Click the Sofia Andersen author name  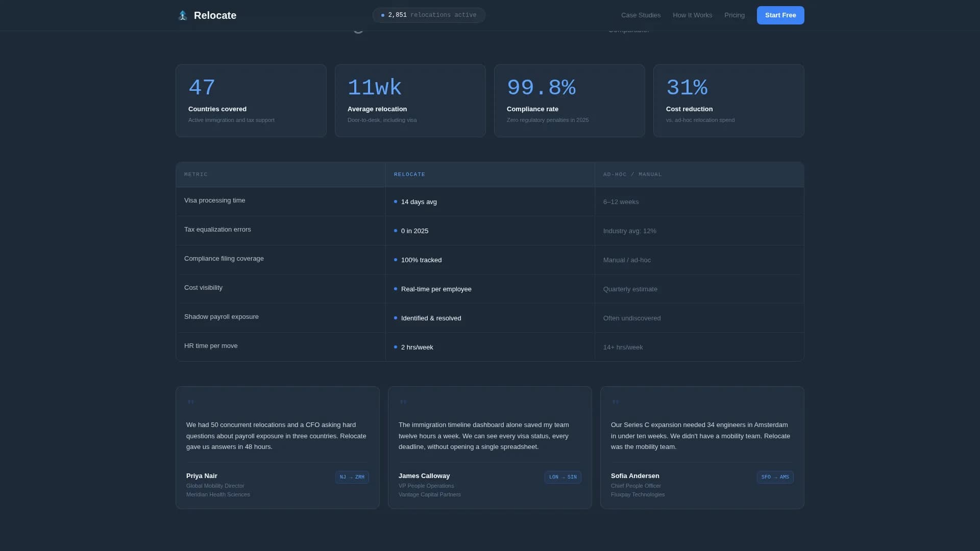point(635,476)
